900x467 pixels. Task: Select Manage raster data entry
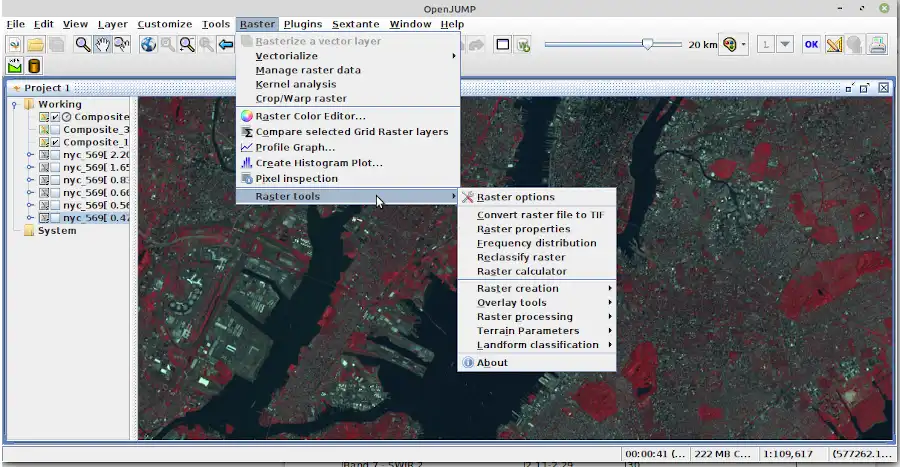pyautogui.click(x=348, y=70)
